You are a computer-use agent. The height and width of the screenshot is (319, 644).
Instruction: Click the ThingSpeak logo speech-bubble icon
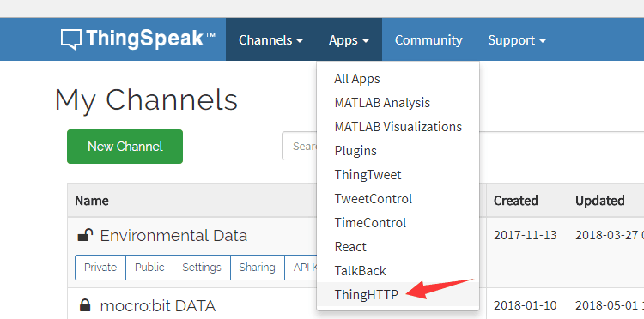72,39
